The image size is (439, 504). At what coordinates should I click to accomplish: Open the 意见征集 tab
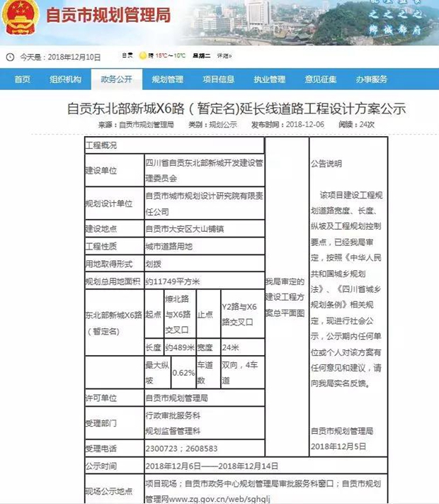321,79
